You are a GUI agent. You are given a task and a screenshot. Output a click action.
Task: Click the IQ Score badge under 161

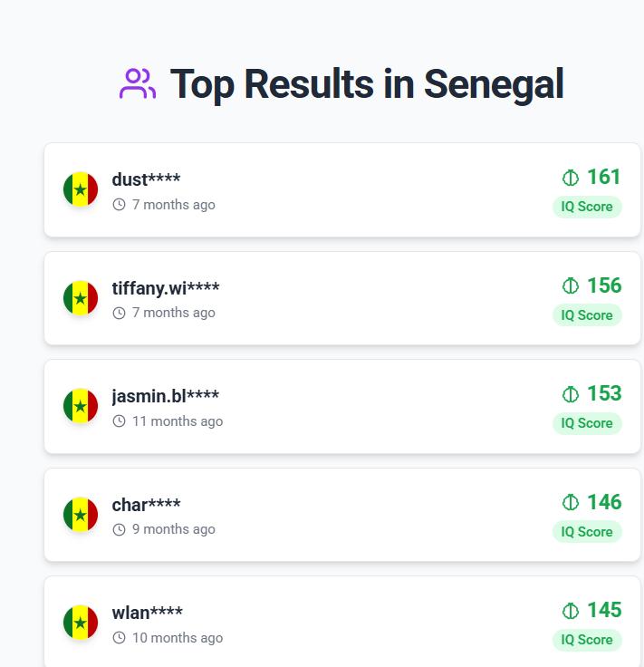tap(587, 207)
